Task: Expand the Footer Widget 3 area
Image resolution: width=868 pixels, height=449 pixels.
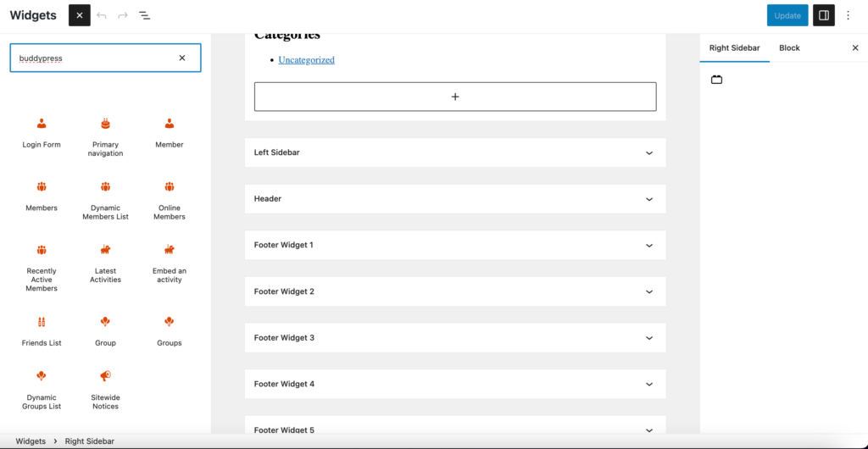Action: coord(455,338)
